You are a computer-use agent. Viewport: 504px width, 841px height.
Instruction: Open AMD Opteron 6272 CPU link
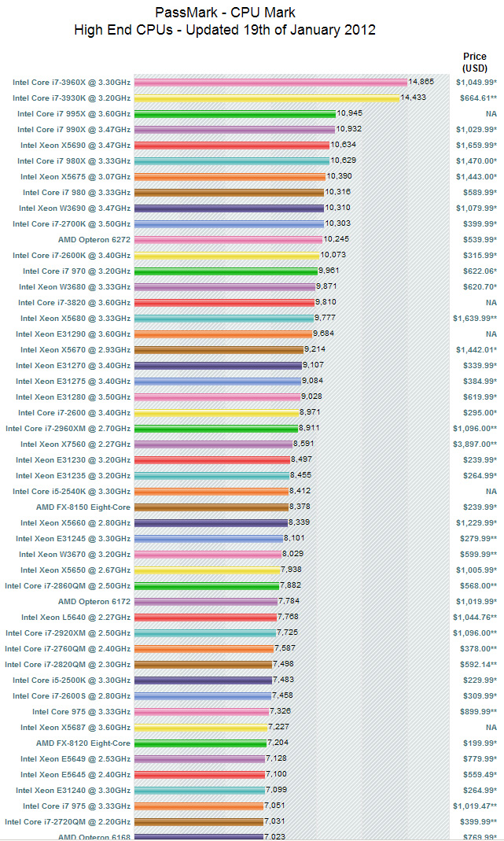[x=94, y=240]
